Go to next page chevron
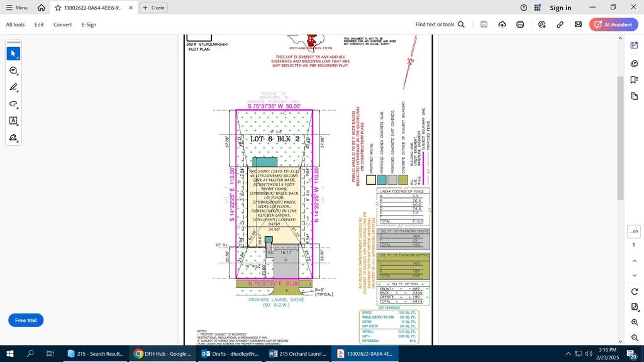This screenshot has height=362, width=644. (635, 275)
